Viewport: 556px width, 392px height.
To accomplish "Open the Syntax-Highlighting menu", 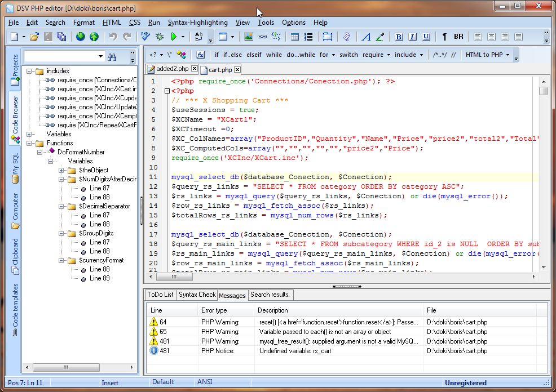I will pos(197,23).
